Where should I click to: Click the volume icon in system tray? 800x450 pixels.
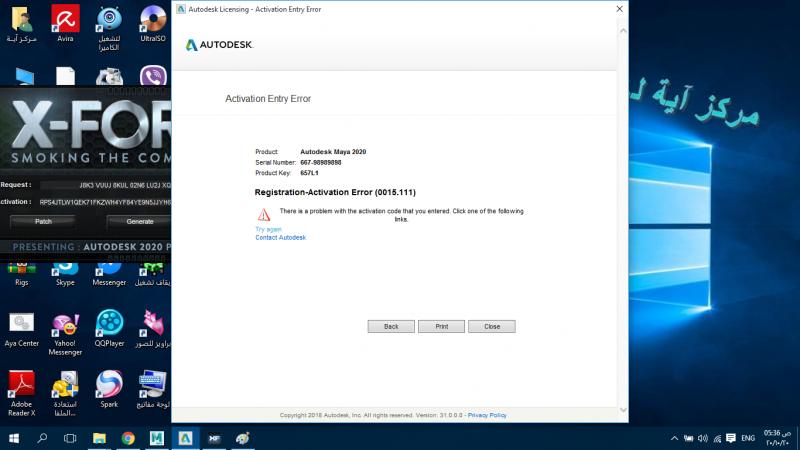(x=703, y=438)
